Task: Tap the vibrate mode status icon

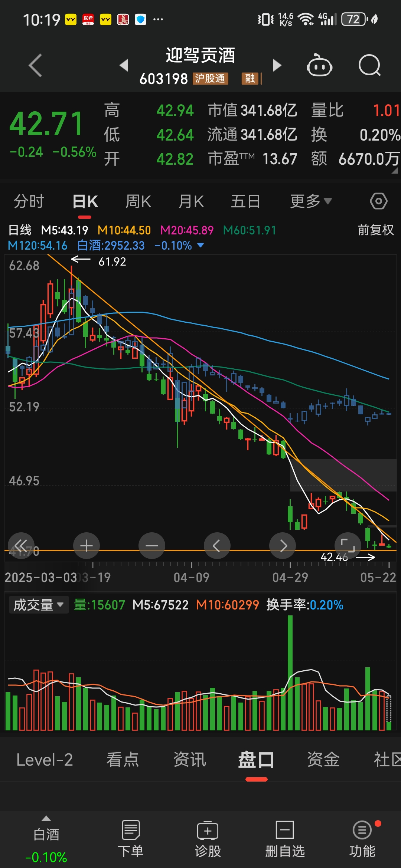Action: (x=265, y=19)
